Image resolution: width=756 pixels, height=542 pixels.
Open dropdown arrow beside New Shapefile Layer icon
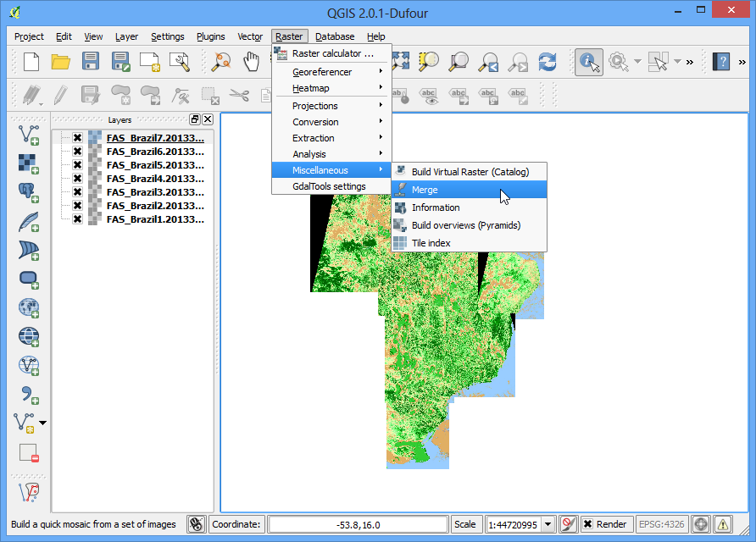[x=43, y=423]
